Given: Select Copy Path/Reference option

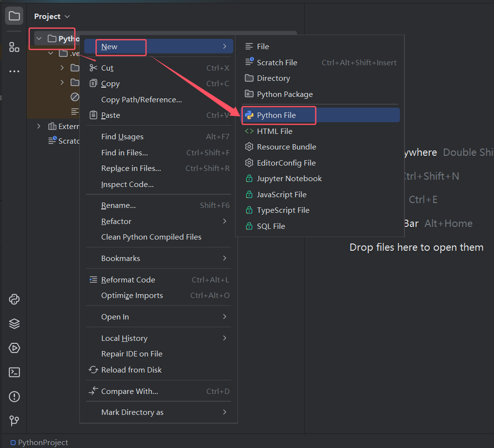Looking at the screenshot, I should (x=141, y=100).
